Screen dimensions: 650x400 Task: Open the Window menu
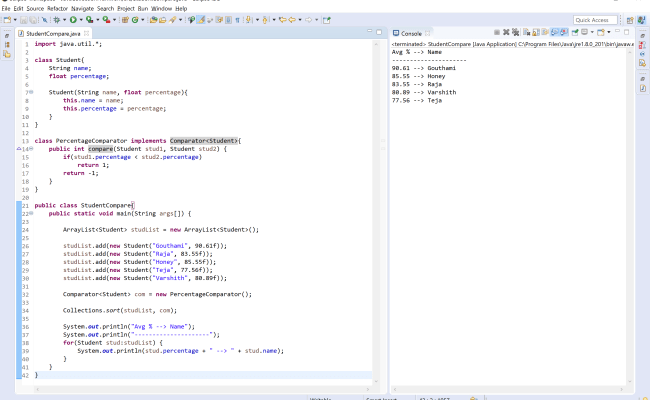[161, 8]
